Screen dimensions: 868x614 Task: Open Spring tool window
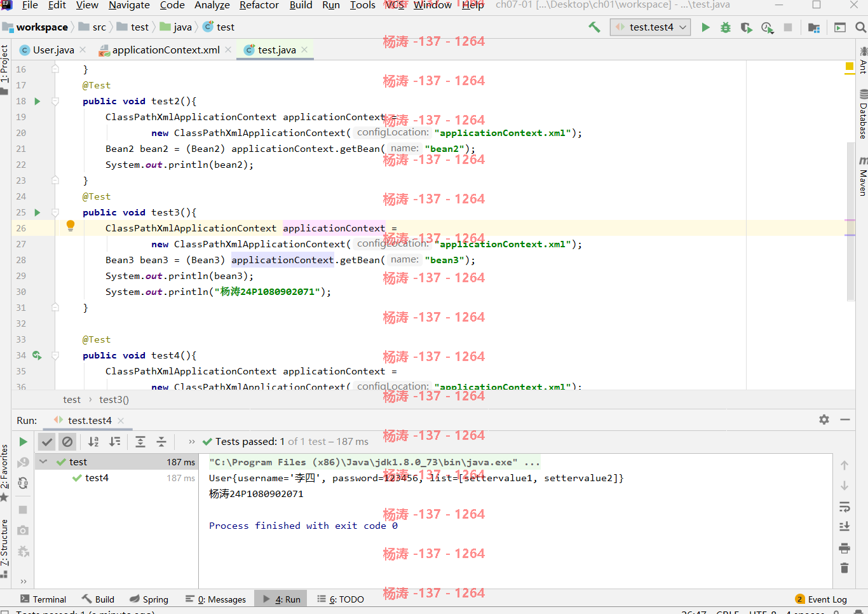click(x=149, y=599)
